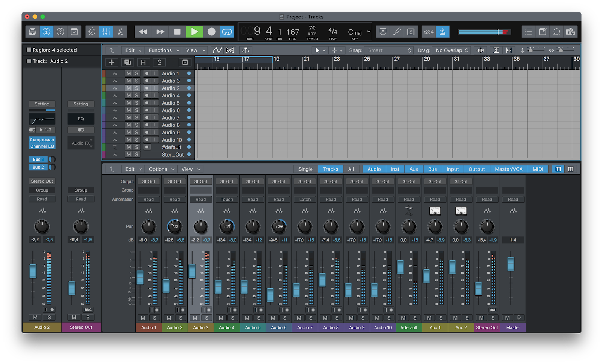The height and width of the screenshot is (364, 603).
Task: Show automation curve icon in tracks toolbar
Action: click(x=217, y=50)
